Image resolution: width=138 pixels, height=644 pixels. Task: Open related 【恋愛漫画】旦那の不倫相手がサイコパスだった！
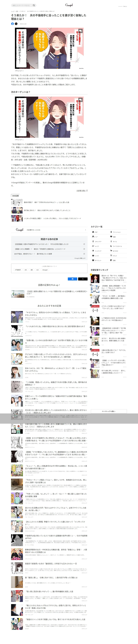[x=49, y=244]
